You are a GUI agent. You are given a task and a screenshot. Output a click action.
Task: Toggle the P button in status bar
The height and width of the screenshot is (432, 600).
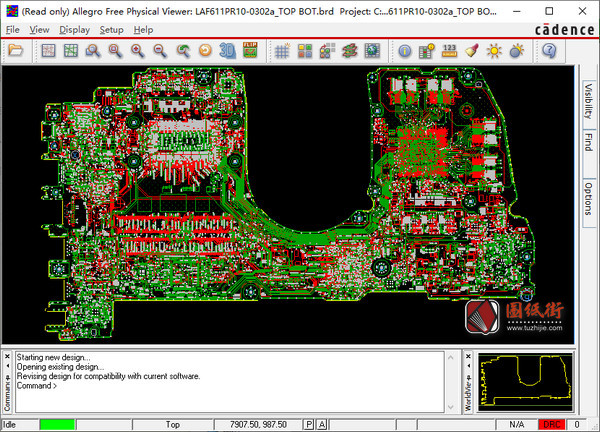[x=309, y=424]
